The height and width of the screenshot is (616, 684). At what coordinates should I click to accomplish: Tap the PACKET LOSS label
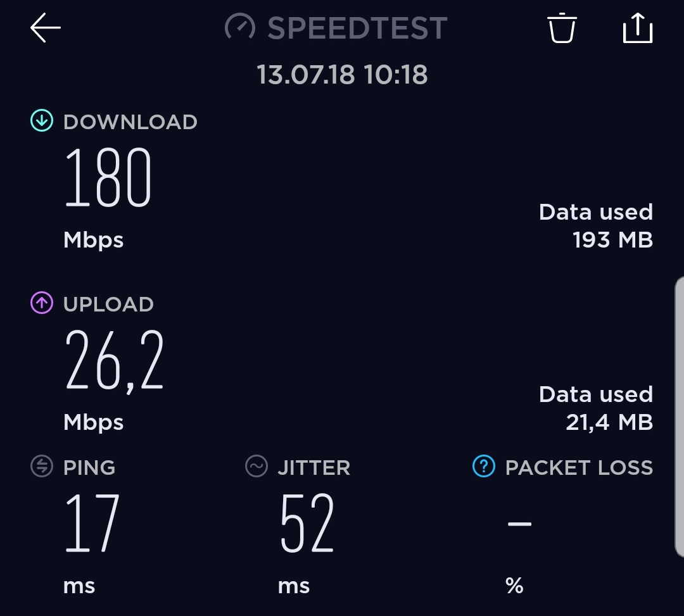click(579, 467)
